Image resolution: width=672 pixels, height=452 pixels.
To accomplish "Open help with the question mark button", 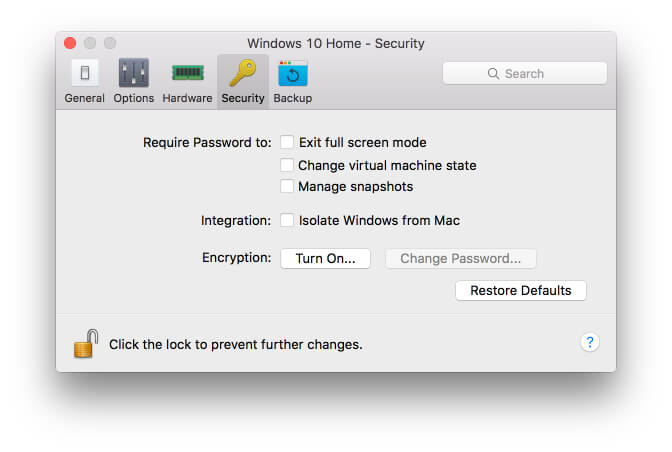I will tap(589, 342).
